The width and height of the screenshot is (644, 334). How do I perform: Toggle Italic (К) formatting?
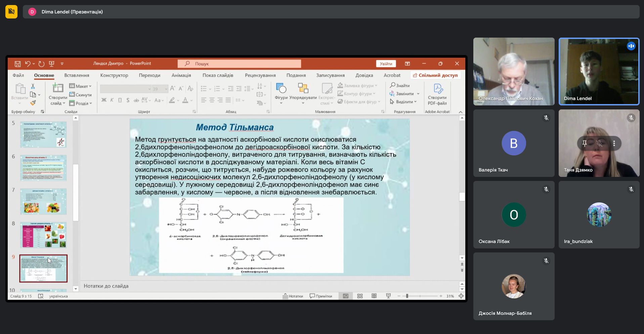coord(112,100)
